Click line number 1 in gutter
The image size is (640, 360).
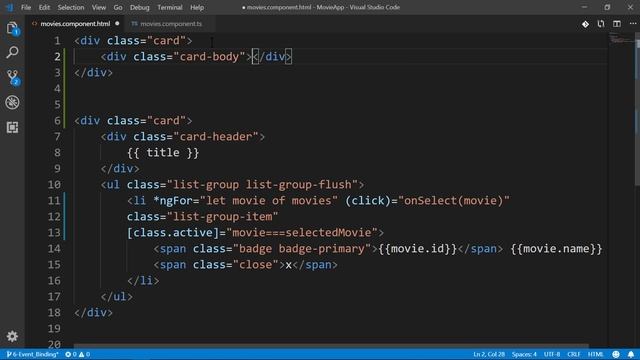[x=57, y=41]
